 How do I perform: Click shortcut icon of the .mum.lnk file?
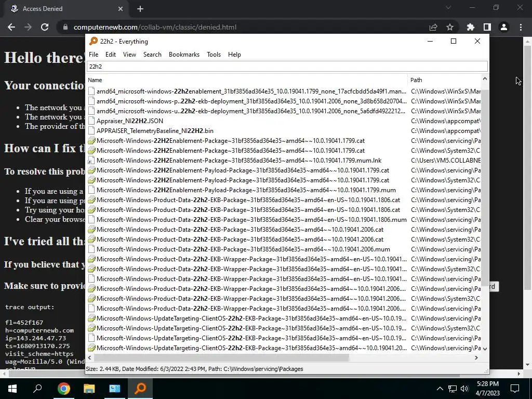pyautogui.click(x=91, y=160)
